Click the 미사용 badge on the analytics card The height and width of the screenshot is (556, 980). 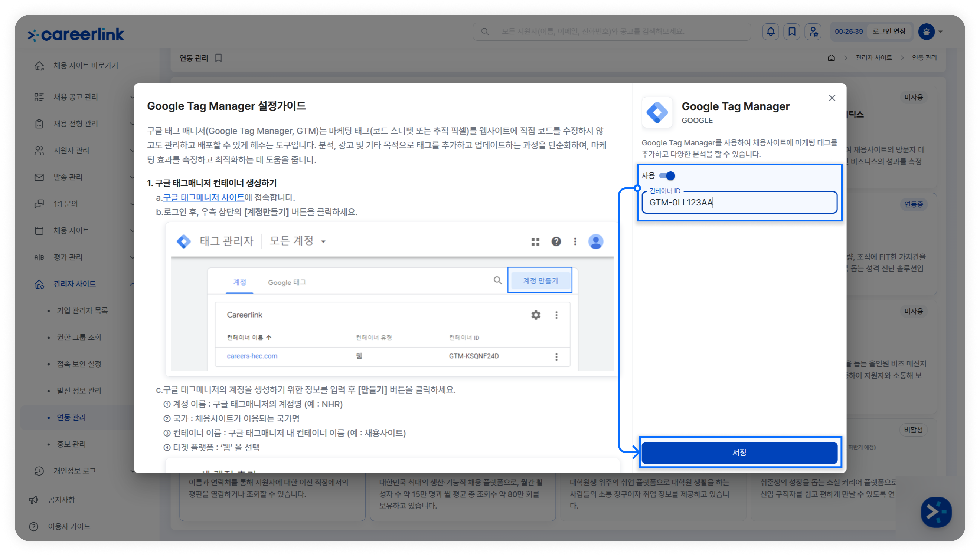coord(913,97)
